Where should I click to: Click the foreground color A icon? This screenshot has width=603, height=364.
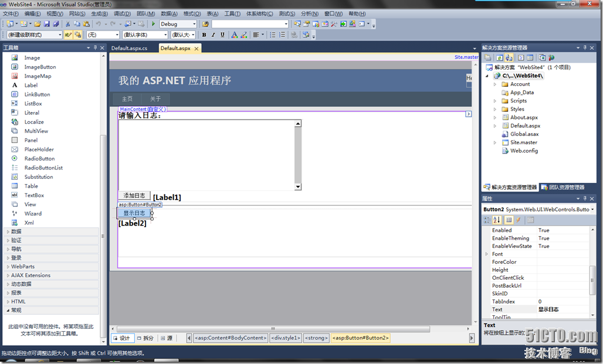pyautogui.click(x=234, y=35)
